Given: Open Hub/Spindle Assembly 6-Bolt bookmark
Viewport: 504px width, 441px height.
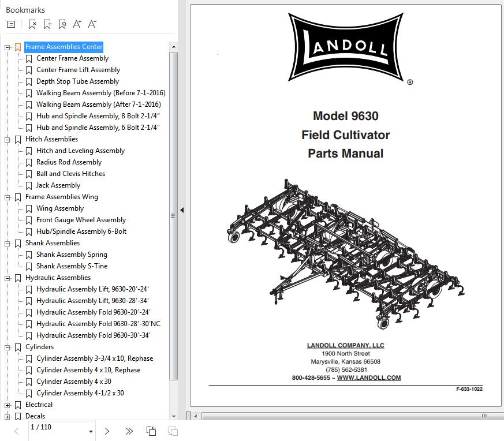Looking at the screenshot, I should pyautogui.click(x=81, y=231).
